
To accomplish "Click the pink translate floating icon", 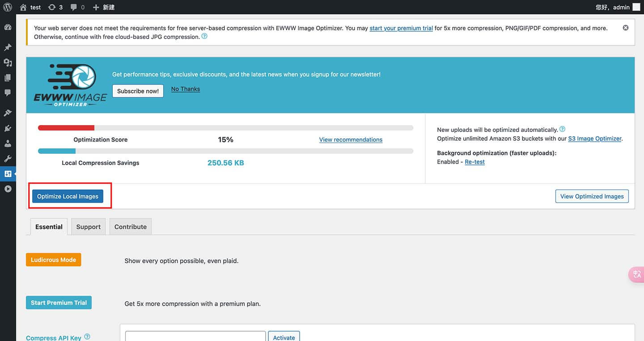I will tap(636, 274).
